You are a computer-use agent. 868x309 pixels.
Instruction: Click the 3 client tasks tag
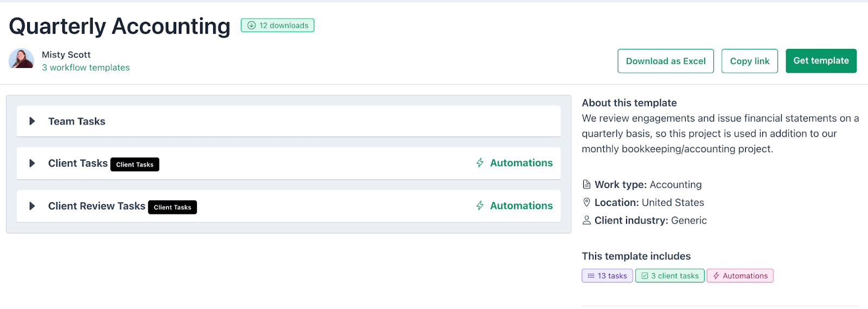[670, 276]
